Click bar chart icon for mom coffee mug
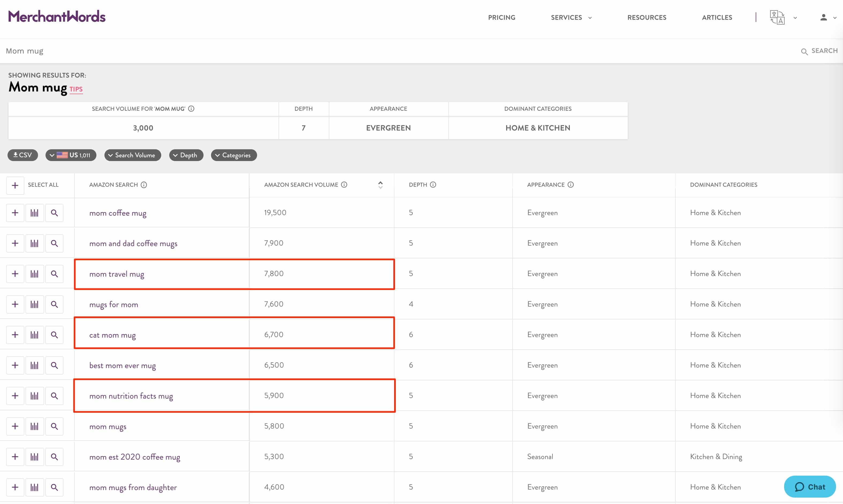This screenshot has width=843, height=504. [x=34, y=213]
